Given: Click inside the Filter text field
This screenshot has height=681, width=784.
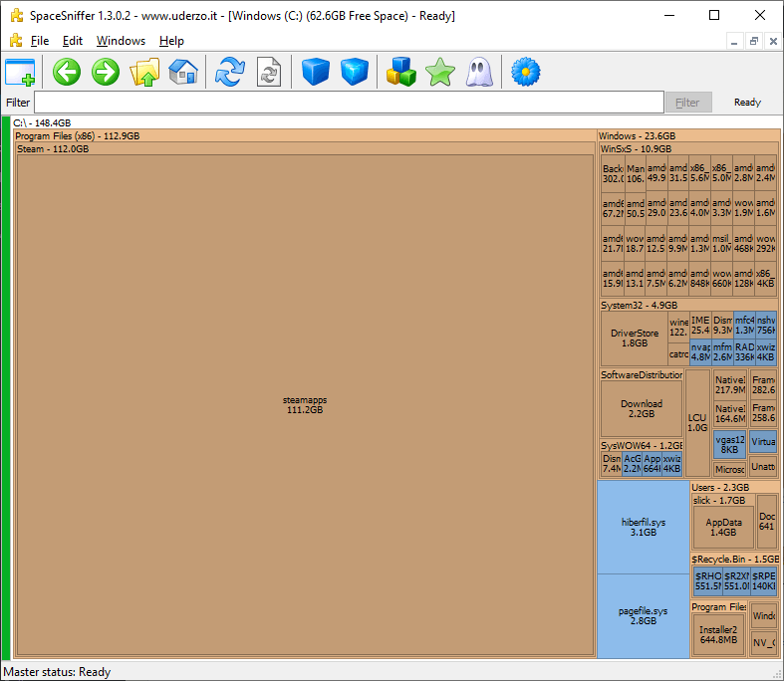Looking at the screenshot, I should (x=349, y=103).
